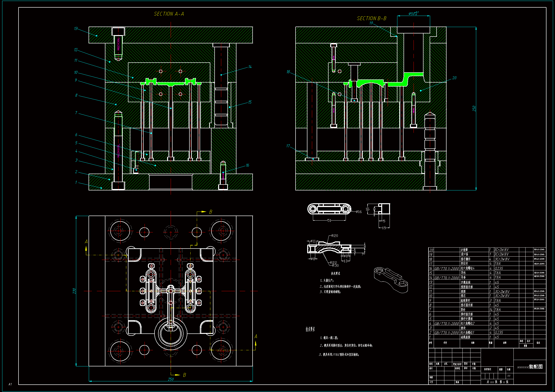Select the 250 height dimension text
This screenshot has height=392, width=555.
(x=474, y=108)
